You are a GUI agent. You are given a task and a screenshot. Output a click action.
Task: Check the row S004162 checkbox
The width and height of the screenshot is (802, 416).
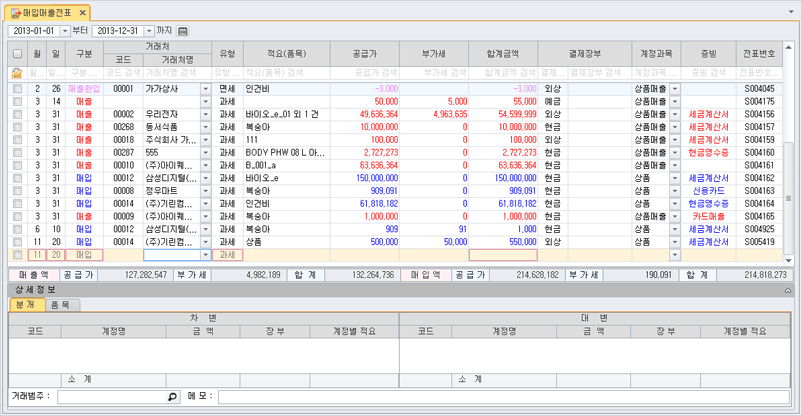[x=17, y=178]
